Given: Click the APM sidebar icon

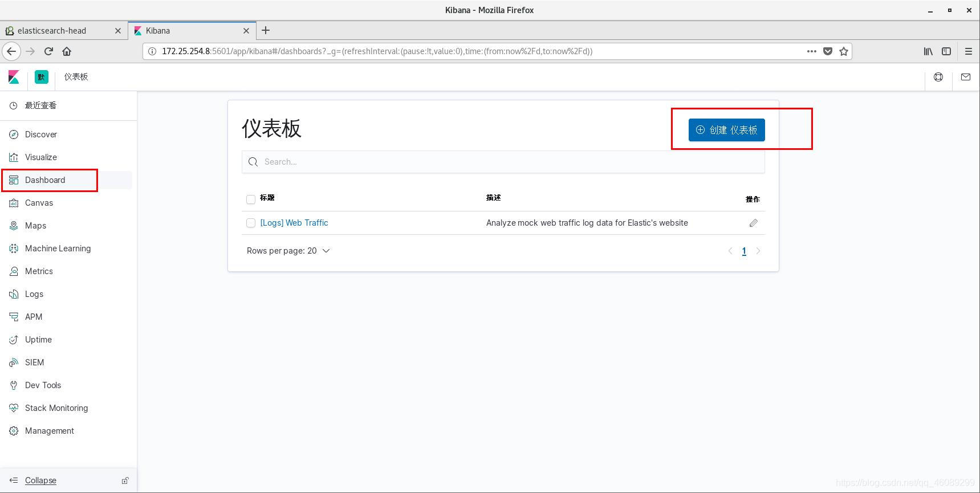Looking at the screenshot, I should coord(14,317).
